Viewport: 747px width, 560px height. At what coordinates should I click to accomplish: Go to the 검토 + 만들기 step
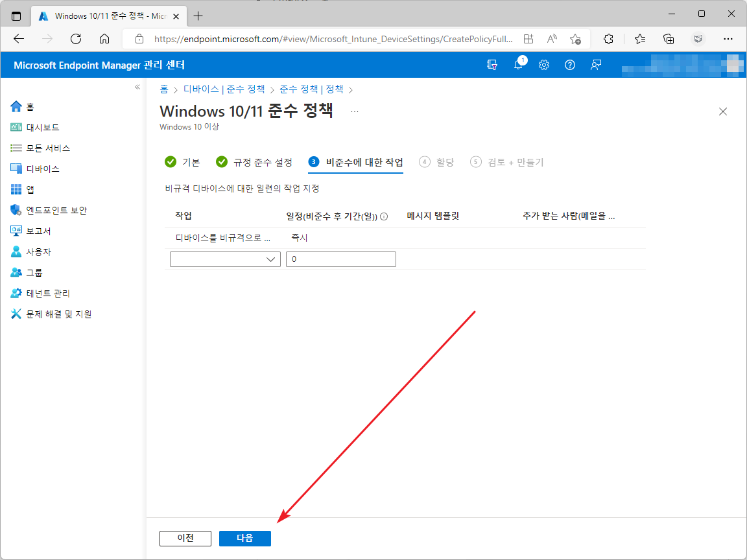tap(506, 162)
